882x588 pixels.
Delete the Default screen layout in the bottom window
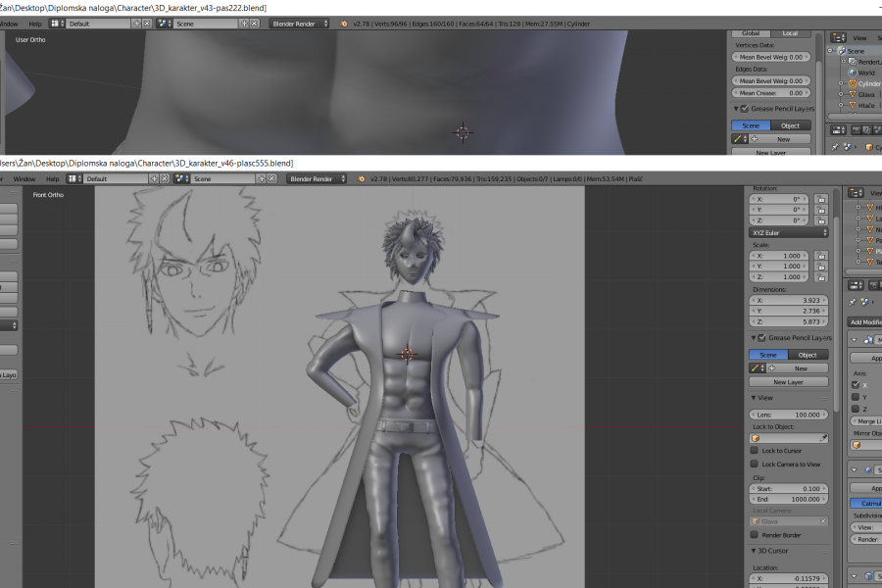(165, 179)
